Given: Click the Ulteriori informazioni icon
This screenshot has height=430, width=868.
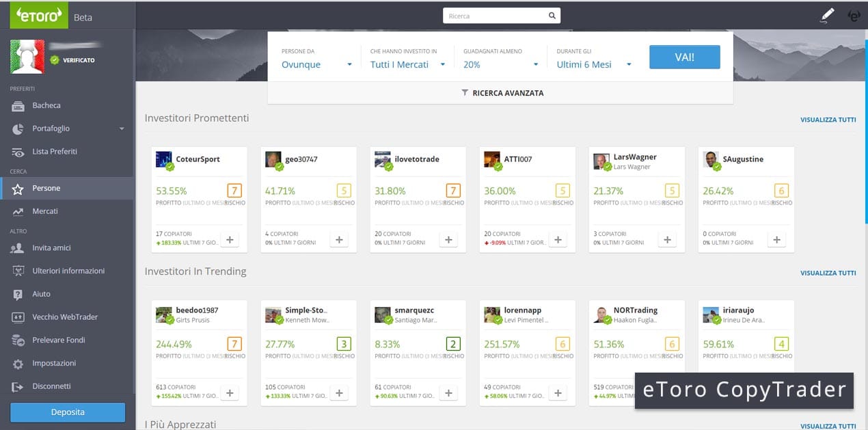Looking at the screenshot, I should click(x=18, y=271).
